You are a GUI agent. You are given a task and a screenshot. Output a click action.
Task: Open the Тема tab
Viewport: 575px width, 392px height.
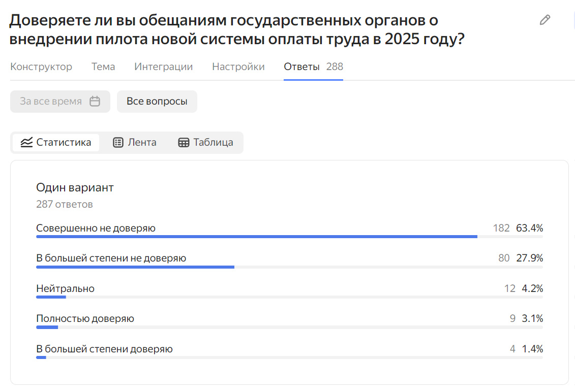coord(103,67)
